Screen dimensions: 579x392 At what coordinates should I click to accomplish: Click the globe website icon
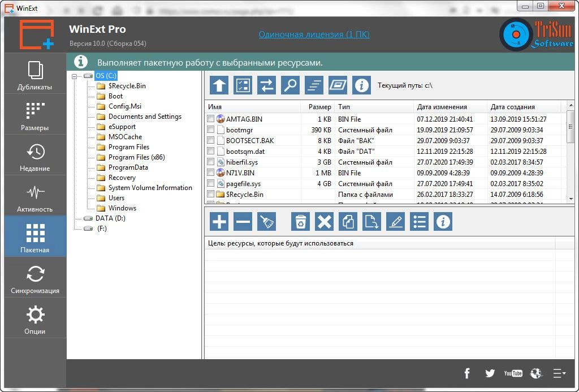[536, 373]
